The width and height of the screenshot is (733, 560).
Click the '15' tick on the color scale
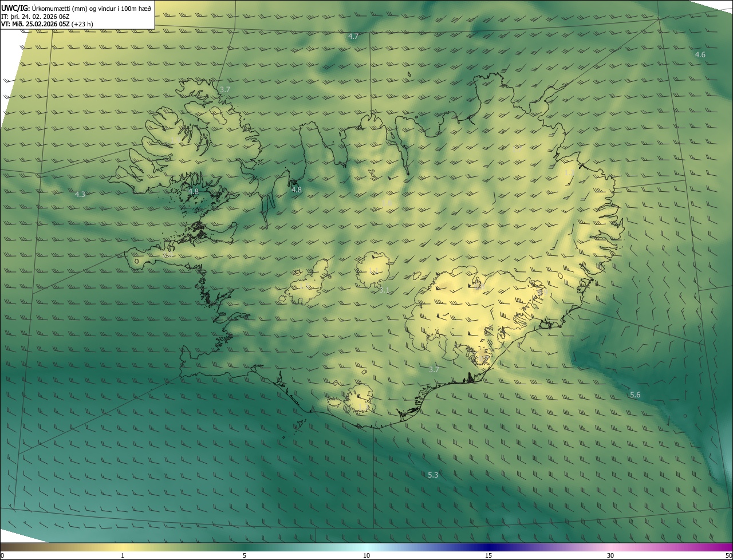point(488,555)
